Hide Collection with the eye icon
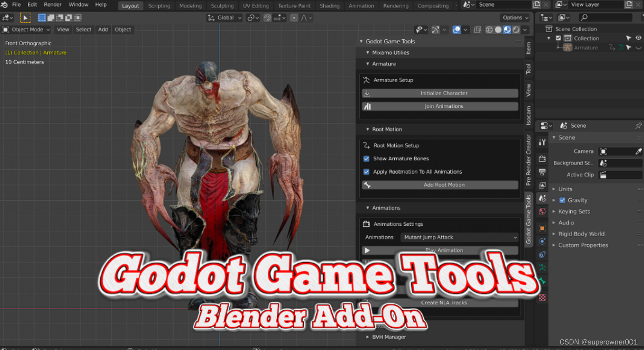 pyautogui.click(x=638, y=38)
